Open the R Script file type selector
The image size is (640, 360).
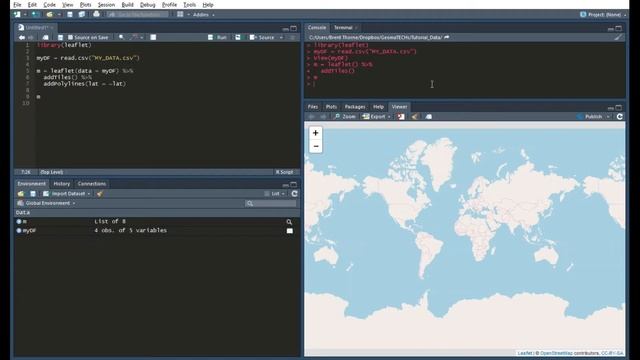284,172
